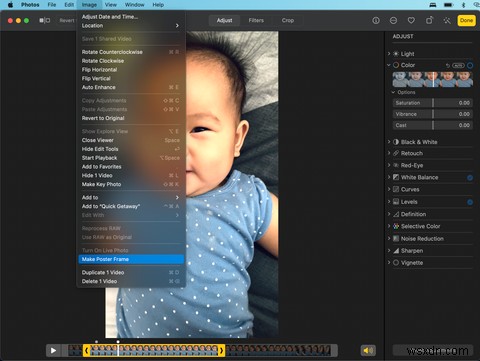Choose Revert to Original menu item

(131, 118)
